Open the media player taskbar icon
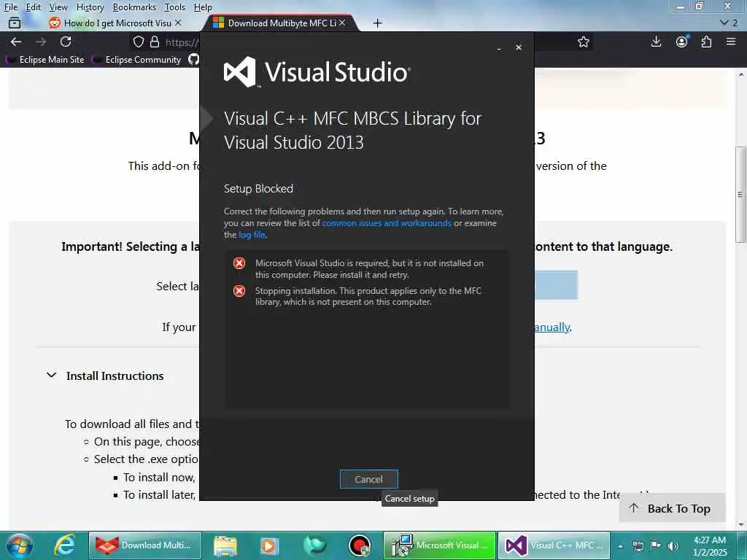This screenshot has width=747, height=560. click(x=268, y=545)
